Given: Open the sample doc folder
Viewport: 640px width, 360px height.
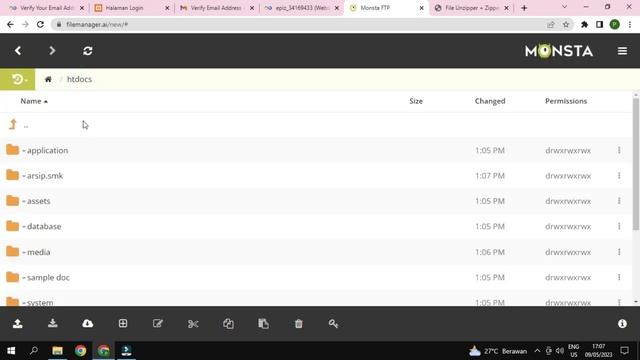Looking at the screenshot, I should coord(48,277).
